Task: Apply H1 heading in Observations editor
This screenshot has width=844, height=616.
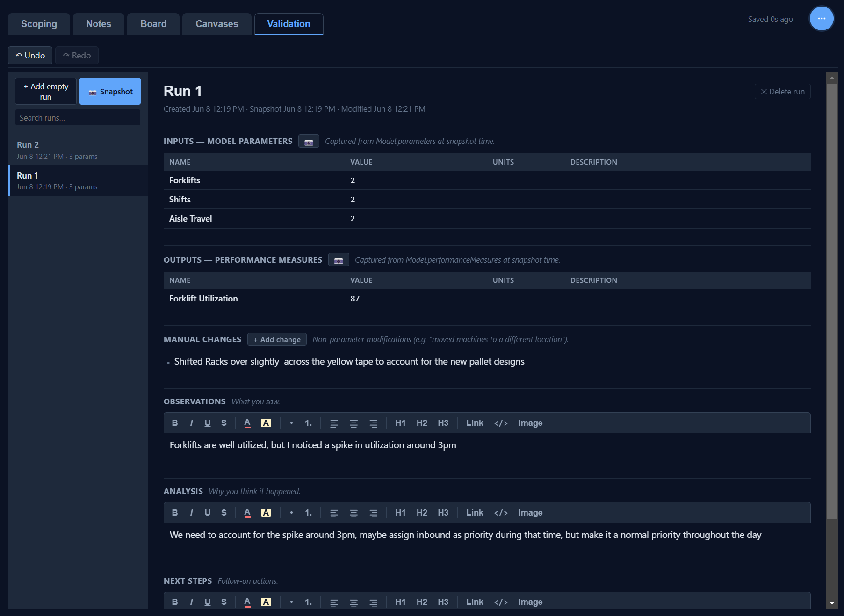Action: click(400, 423)
